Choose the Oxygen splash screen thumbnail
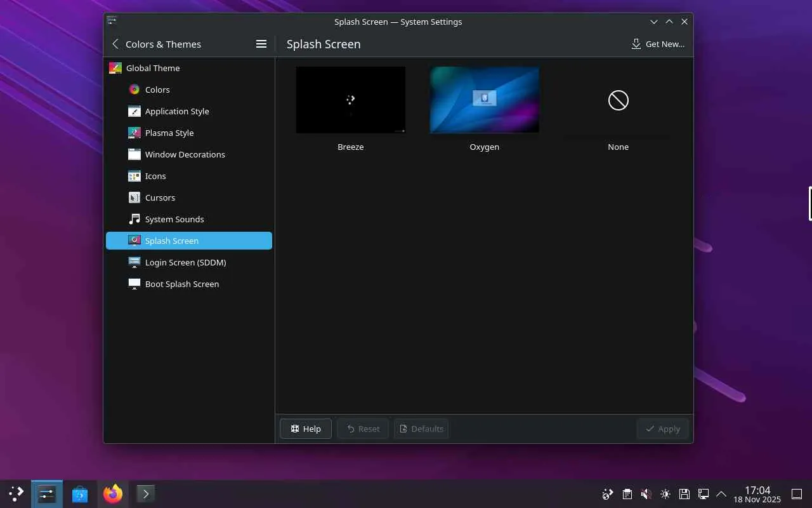Screen dimensions: 812x508 485,100
